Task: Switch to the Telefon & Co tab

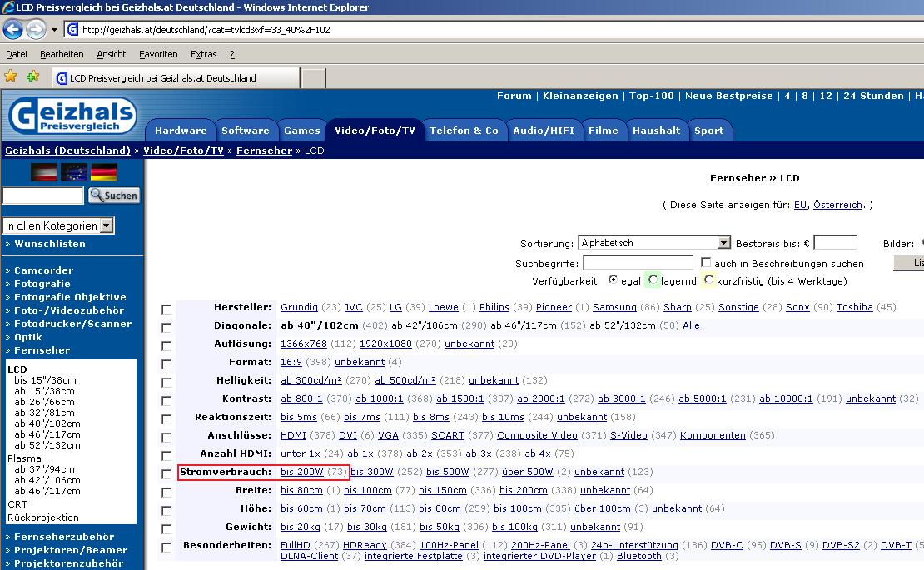Action: click(464, 131)
